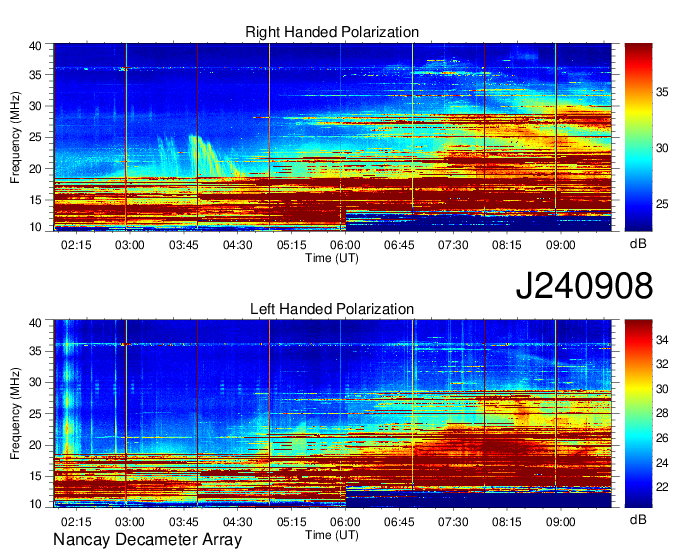The image size is (680, 552).
Task: Click the "20" frequency tick of bottom plot
Action: 35,445
